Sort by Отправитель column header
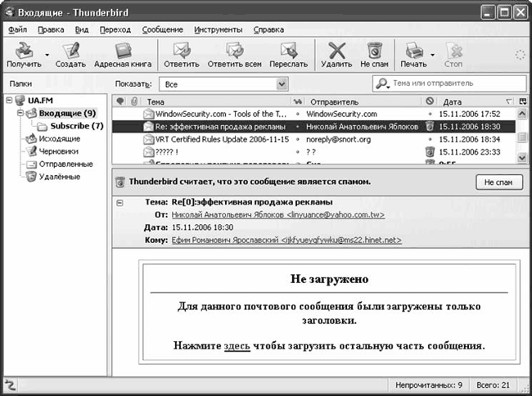The height and width of the screenshot is (396, 532). coord(363,101)
